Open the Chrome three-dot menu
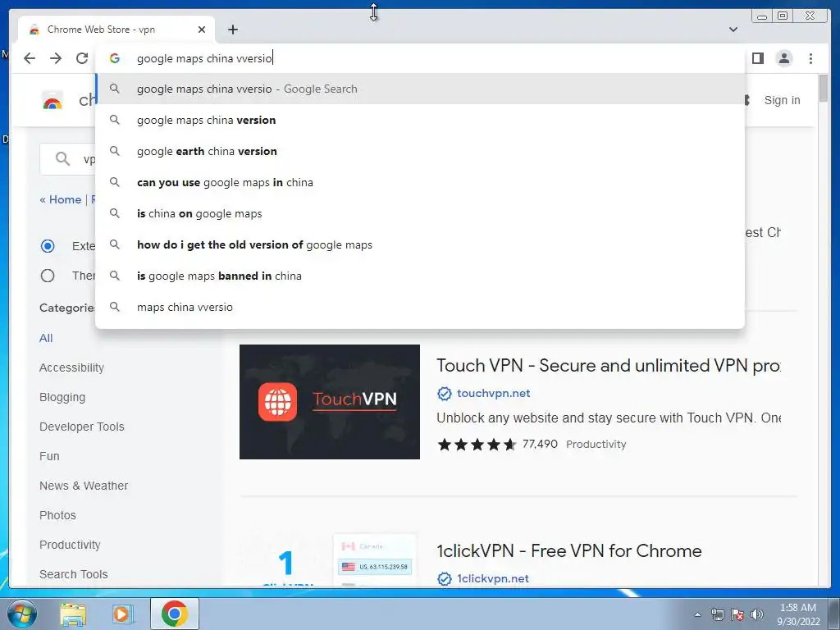This screenshot has width=840, height=630. point(810,58)
